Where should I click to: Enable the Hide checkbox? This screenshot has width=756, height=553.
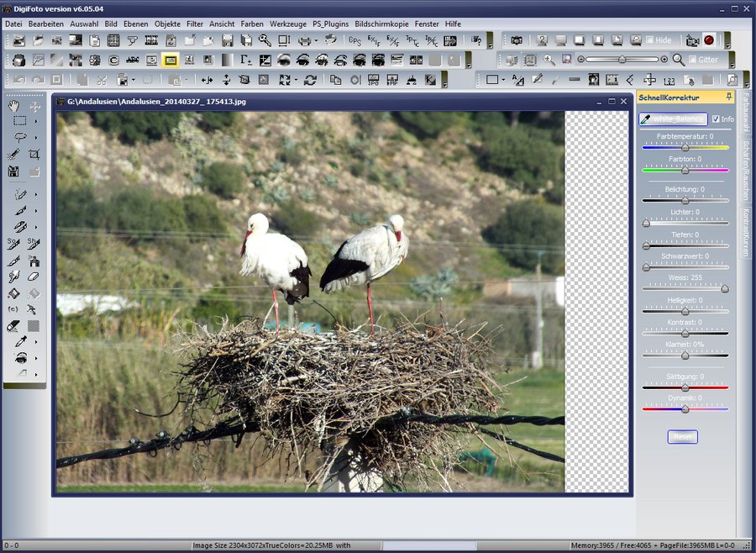649,40
